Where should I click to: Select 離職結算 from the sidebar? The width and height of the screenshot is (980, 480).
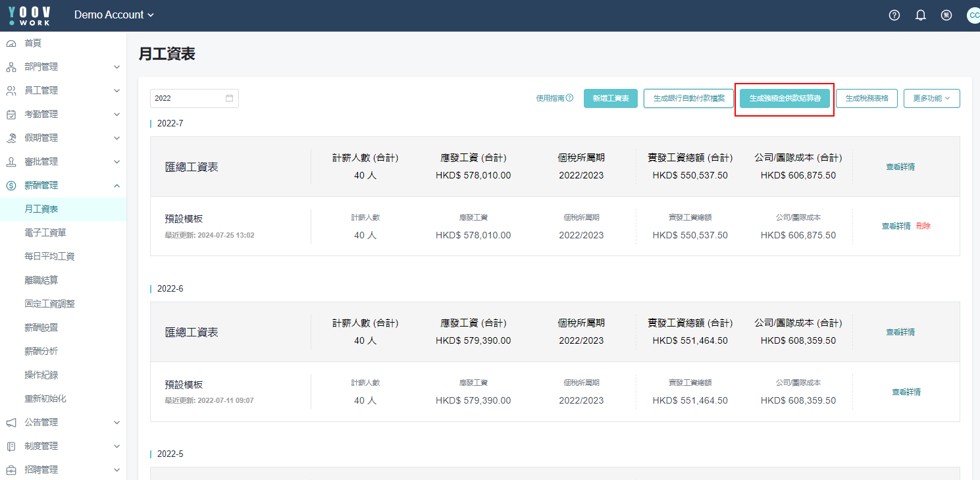(x=41, y=280)
